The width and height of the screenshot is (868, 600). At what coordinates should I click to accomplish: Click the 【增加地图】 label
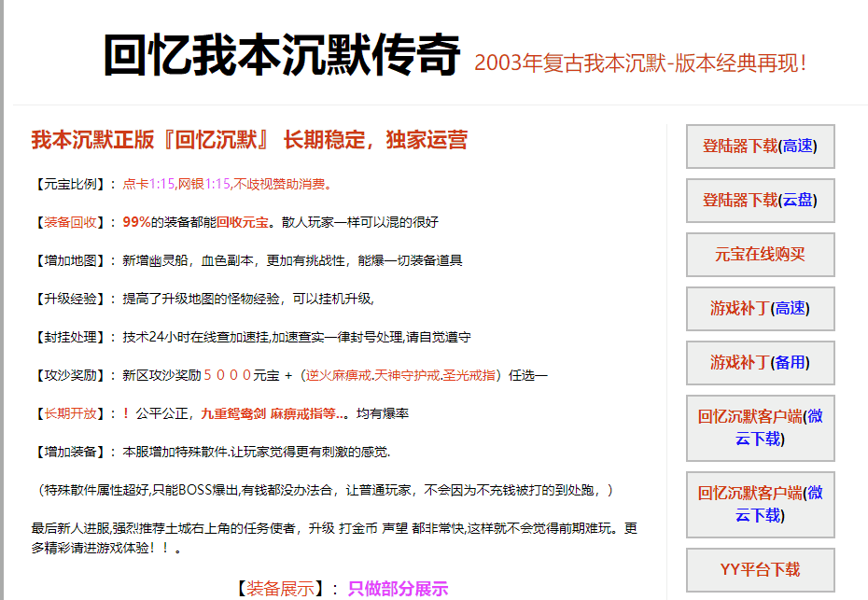[x=70, y=260]
